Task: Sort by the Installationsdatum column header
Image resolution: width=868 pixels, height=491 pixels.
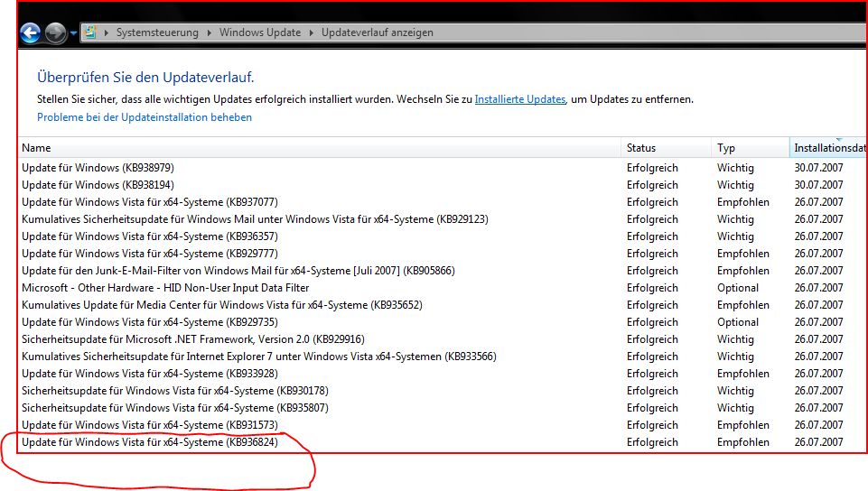Action: [x=828, y=148]
